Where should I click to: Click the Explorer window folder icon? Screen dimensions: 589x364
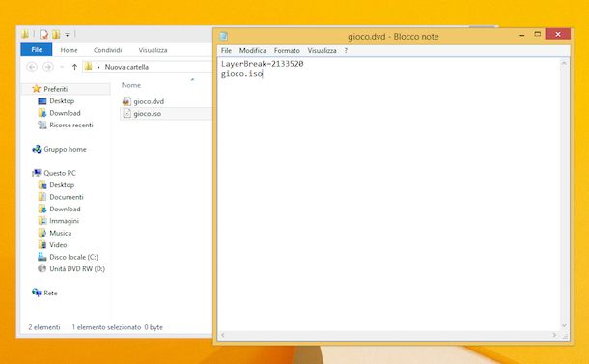point(25,34)
